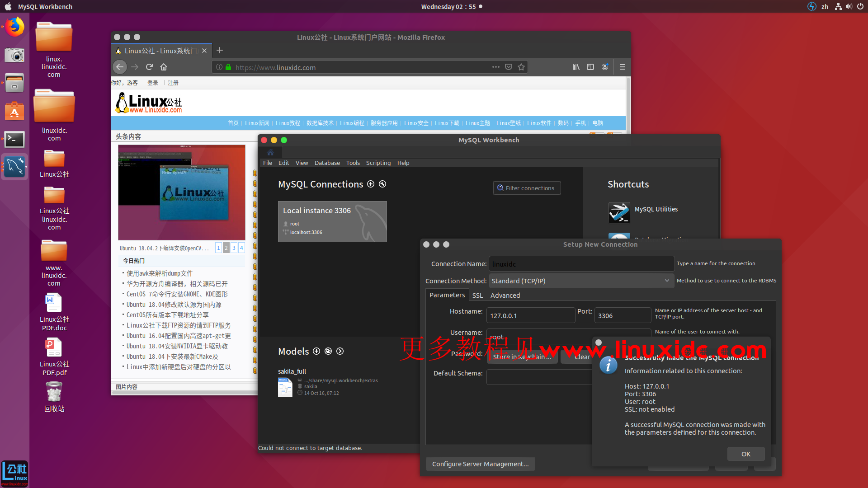Click the 登录 login link
The height and width of the screenshot is (488, 868).
pos(153,83)
